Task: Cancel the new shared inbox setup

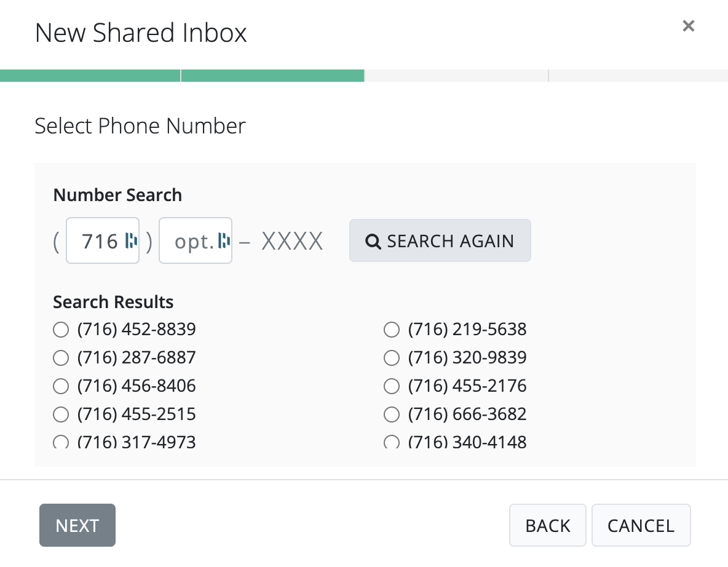Action: [641, 525]
